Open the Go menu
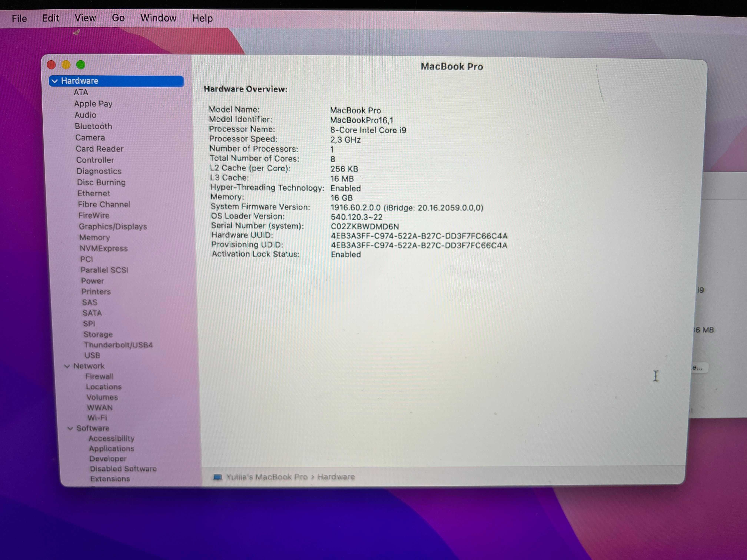 (118, 18)
